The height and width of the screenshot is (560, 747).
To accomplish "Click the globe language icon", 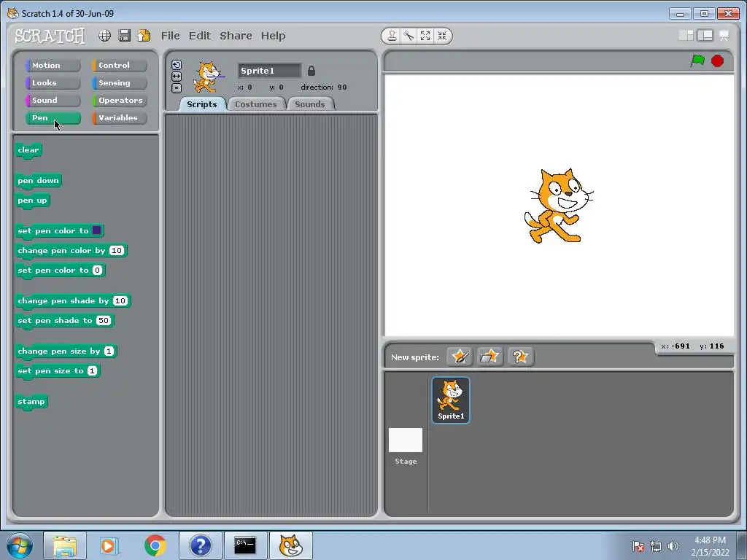I will [x=104, y=36].
